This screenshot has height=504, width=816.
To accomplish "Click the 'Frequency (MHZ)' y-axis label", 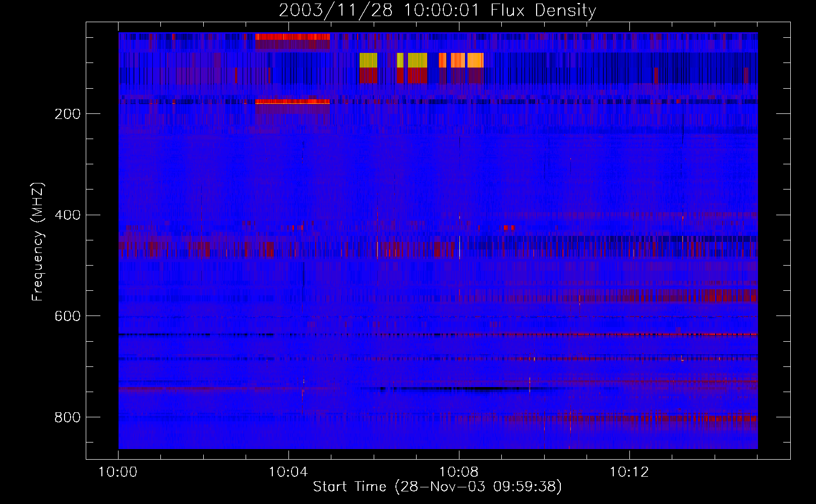I will (38, 242).
